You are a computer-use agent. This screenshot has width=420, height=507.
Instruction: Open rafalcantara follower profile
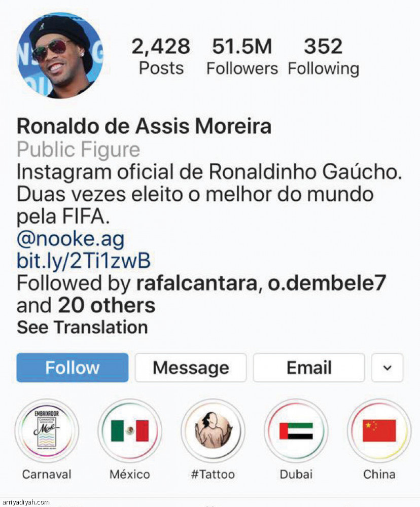pyautogui.click(x=196, y=283)
